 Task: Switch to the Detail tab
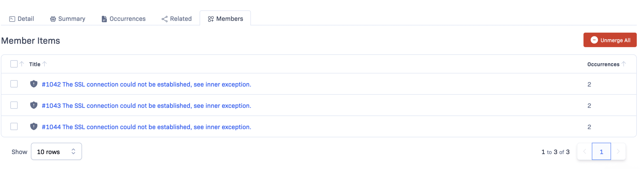22,19
